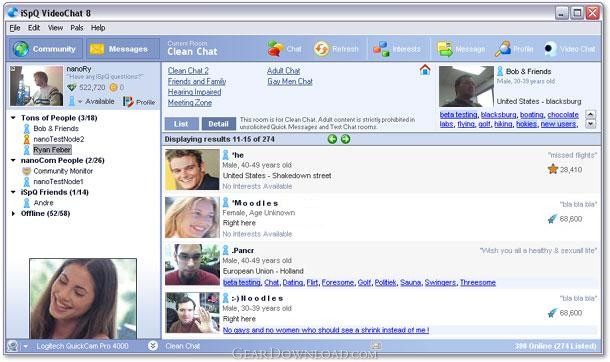The height and width of the screenshot is (362, 610).
Task: Open the Available status dropdown
Action: click(x=80, y=101)
